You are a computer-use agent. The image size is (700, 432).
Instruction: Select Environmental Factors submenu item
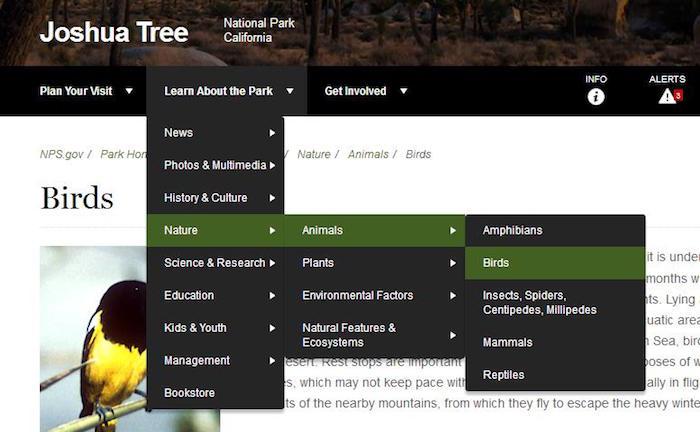pyautogui.click(x=374, y=295)
